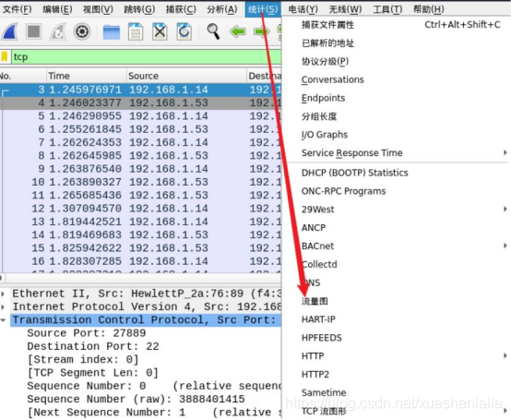Screen dimensions: 511x420
Task: Open a capture file folder icon
Action: click(x=111, y=31)
